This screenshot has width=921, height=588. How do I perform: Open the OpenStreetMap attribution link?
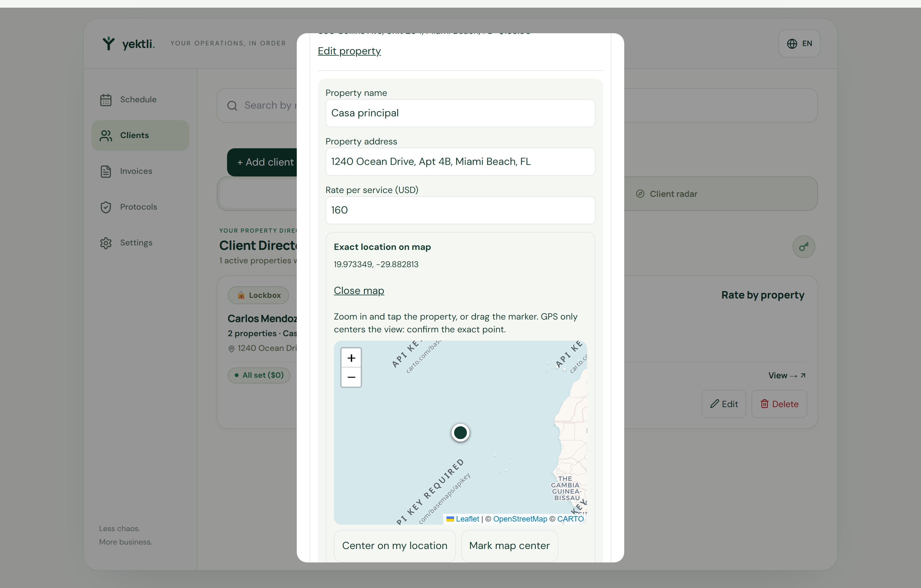[520, 519]
